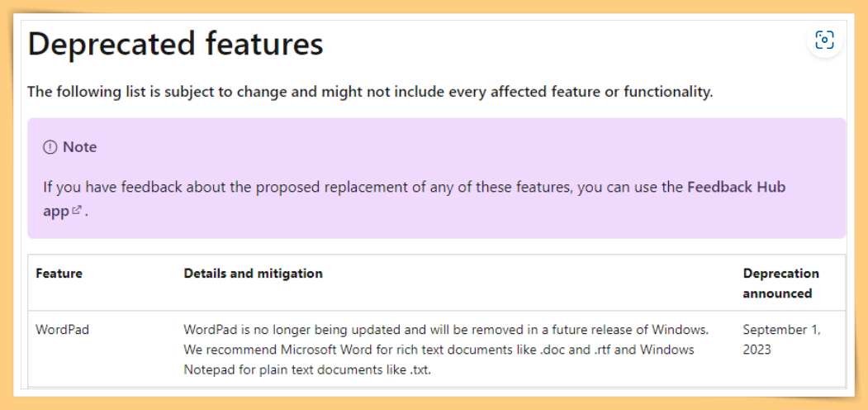Screen dimensions: 868x410
Task: Click the info icon beside Note
Action: point(50,147)
